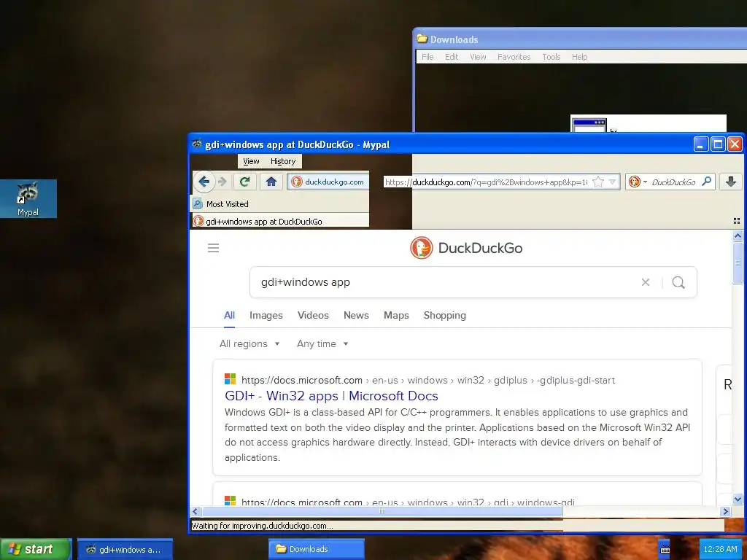Open the Downloads arrow toolbar button
747x560 pixels.
tap(731, 182)
